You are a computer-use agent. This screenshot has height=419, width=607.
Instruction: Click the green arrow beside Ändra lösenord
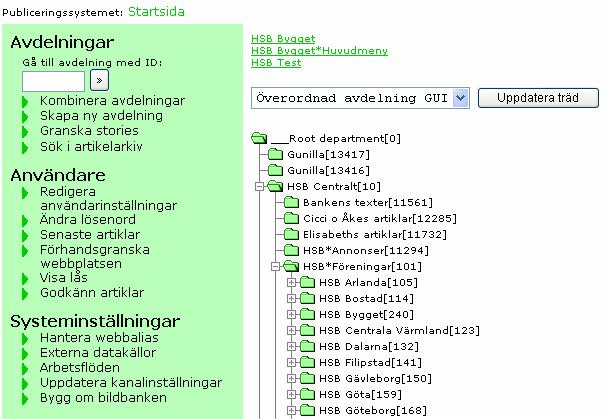click(25, 221)
